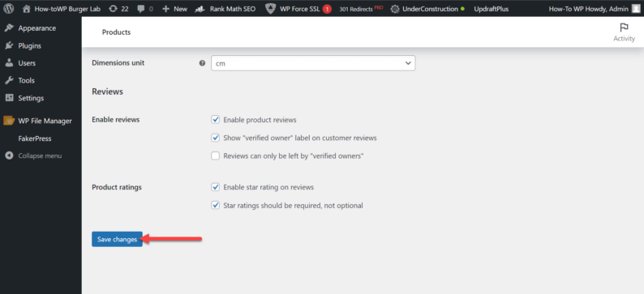Click the WordPress logo icon
The image size is (644, 294).
tap(9, 9)
